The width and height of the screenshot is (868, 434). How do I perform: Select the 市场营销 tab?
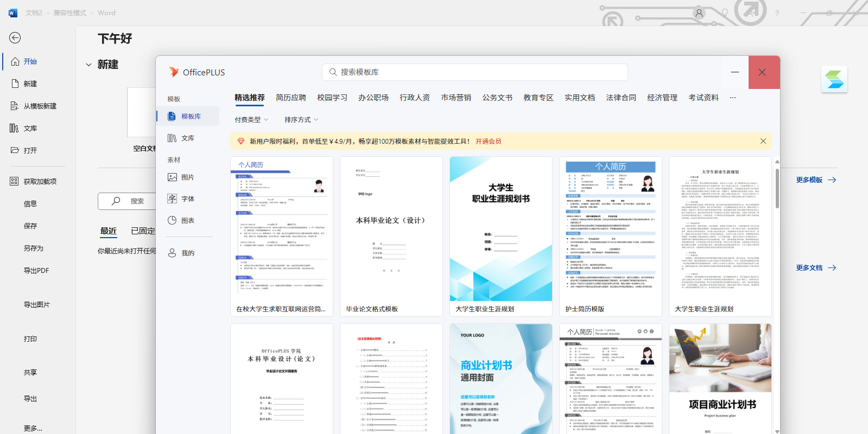[456, 98]
